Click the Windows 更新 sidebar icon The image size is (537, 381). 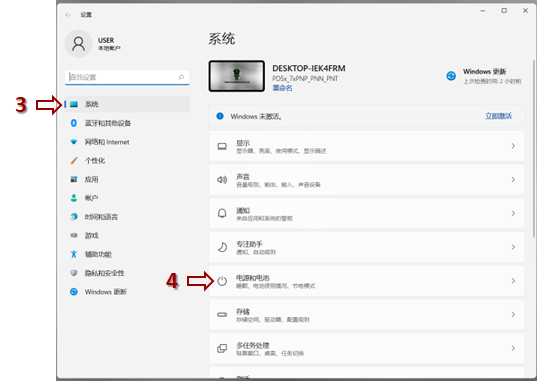click(74, 292)
